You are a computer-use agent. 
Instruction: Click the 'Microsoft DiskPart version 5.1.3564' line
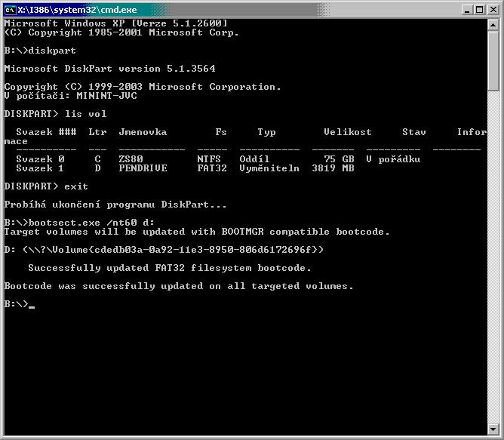coord(109,69)
